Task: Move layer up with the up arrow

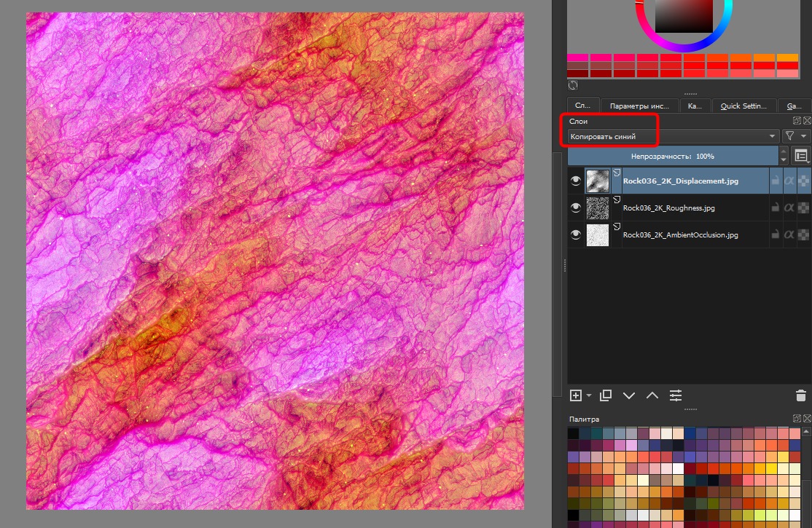Action: 652,395
